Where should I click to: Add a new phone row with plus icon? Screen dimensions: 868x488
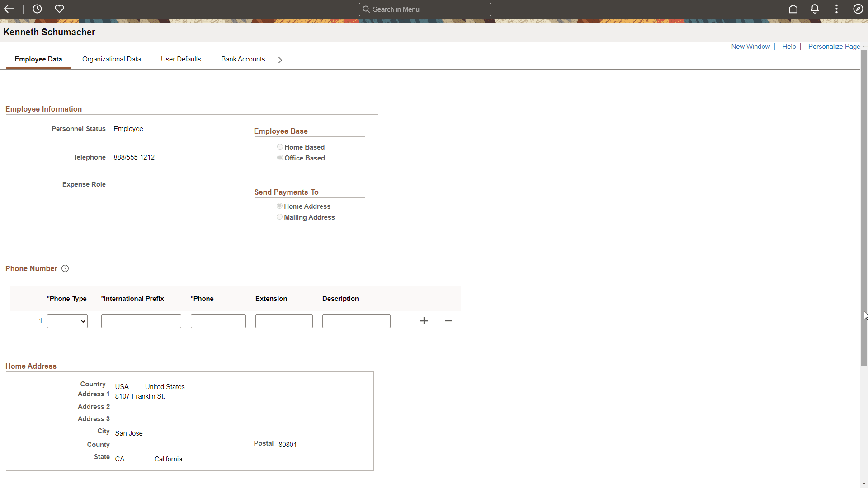coord(424,321)
